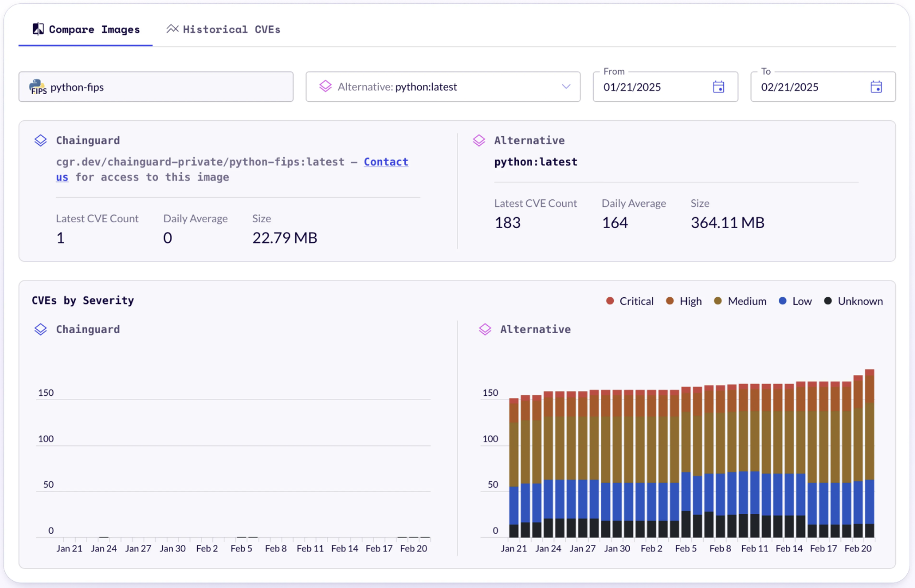Click the Alternative dropdown chevron arrow
The image size is (915, 588).
[566, 87]
